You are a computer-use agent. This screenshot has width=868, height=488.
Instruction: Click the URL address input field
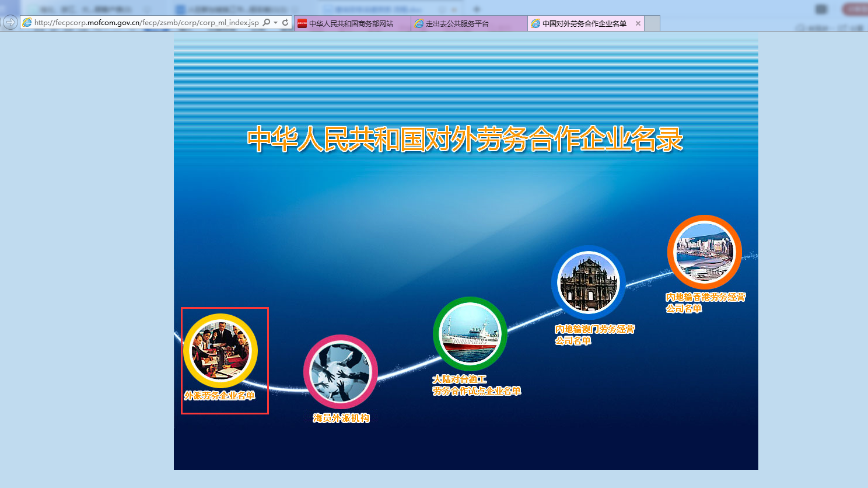click(146, 23)
